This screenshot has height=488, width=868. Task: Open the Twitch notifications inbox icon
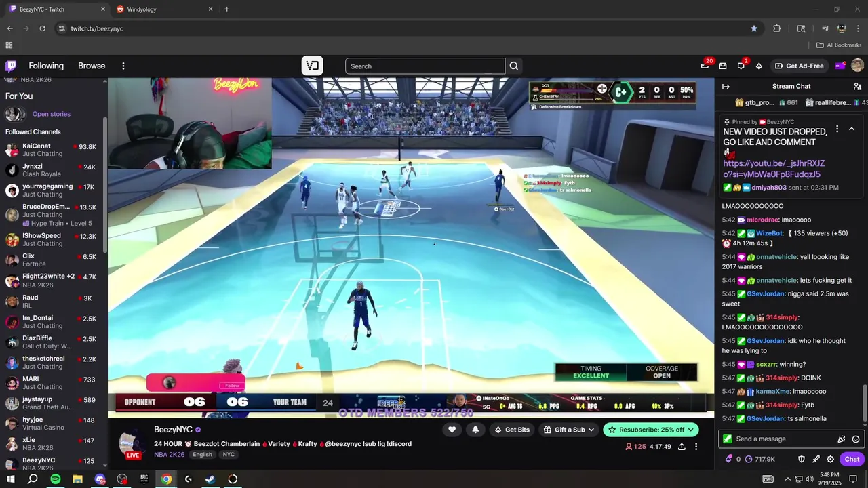click(723, 66)
